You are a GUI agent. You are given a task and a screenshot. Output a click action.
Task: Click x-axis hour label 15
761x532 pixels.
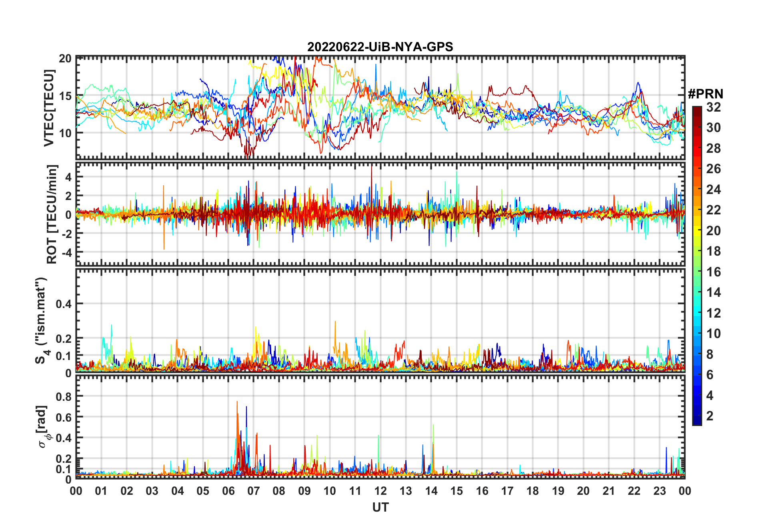(x=457, y=491)
